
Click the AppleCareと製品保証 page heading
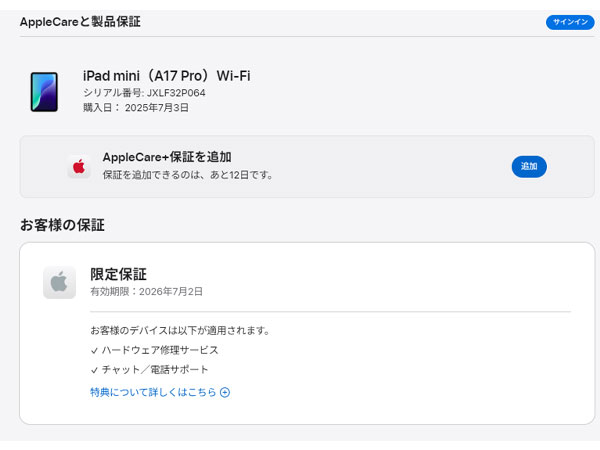point(80,22)
